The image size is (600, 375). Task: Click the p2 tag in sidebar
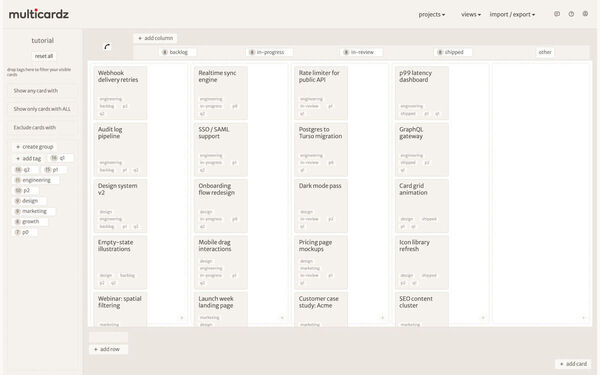coord(25,190)
